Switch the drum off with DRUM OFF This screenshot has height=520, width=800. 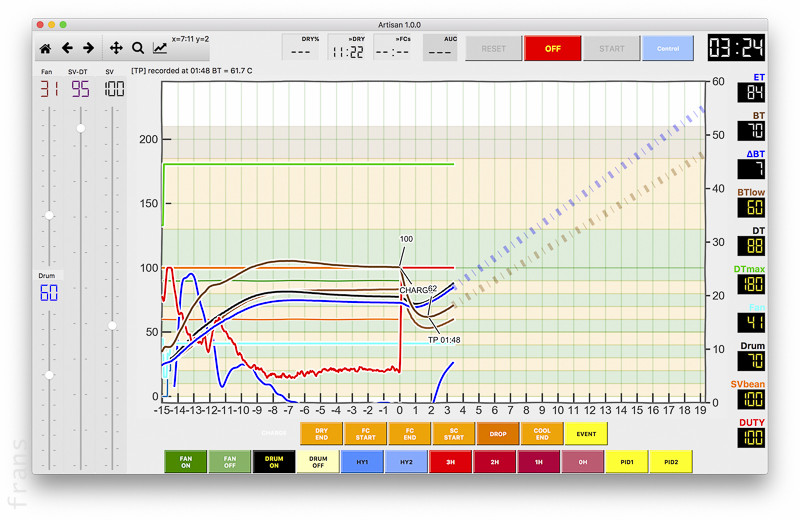318,461
